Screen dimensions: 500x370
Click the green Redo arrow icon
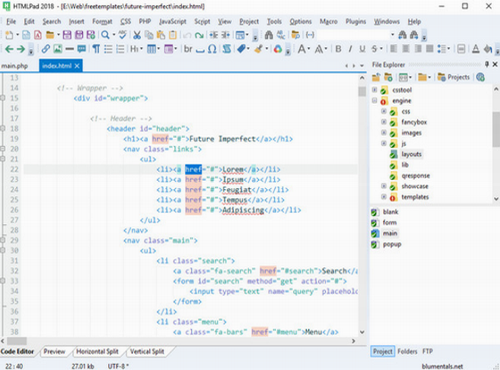tap(199, 35)
